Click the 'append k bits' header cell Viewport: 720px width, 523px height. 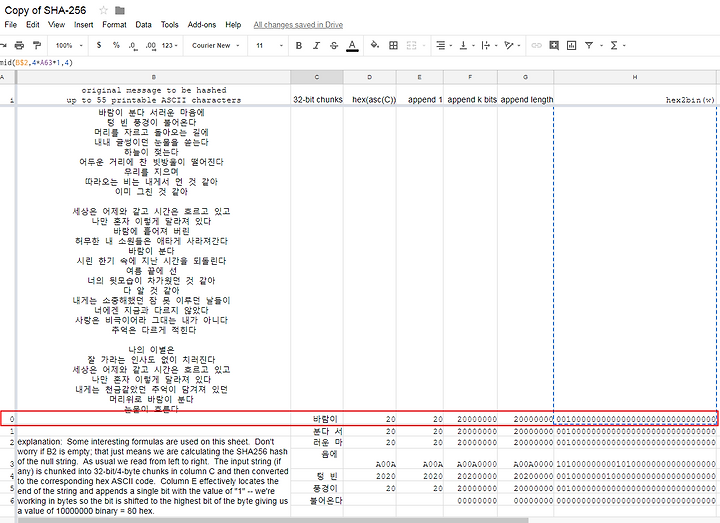(472, 95)
